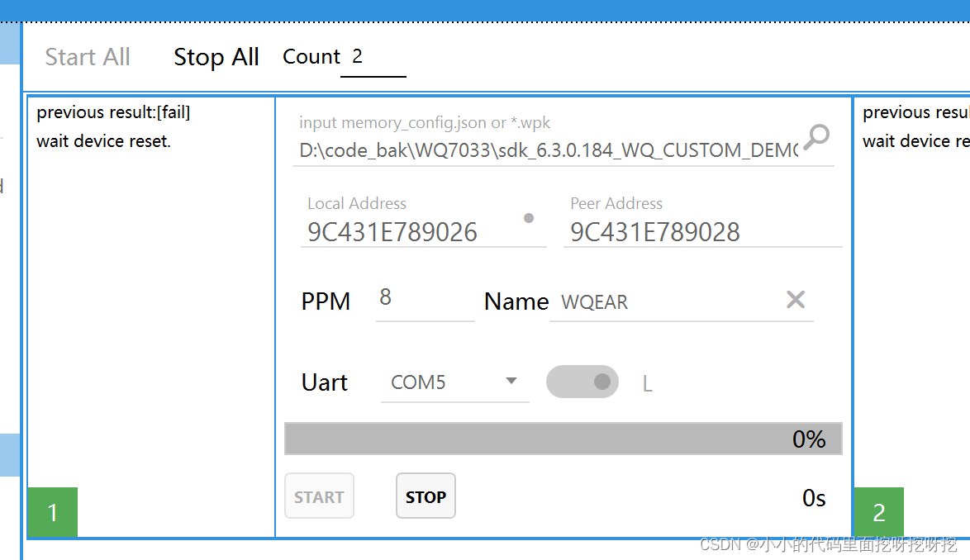Click the file search magnifier icon
The width and height of the screenshot is (970, 560).
point(816,137)
